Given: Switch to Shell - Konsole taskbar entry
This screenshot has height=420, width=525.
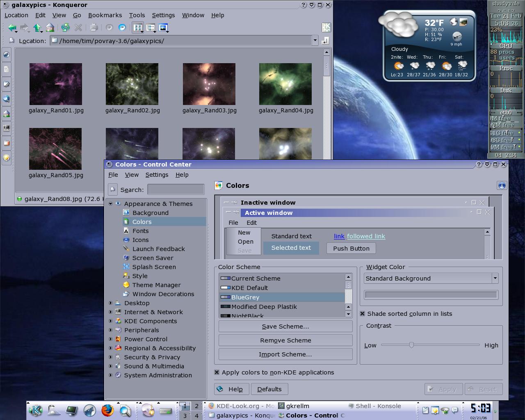Looking at the screenshot, I should click(374, 406).
